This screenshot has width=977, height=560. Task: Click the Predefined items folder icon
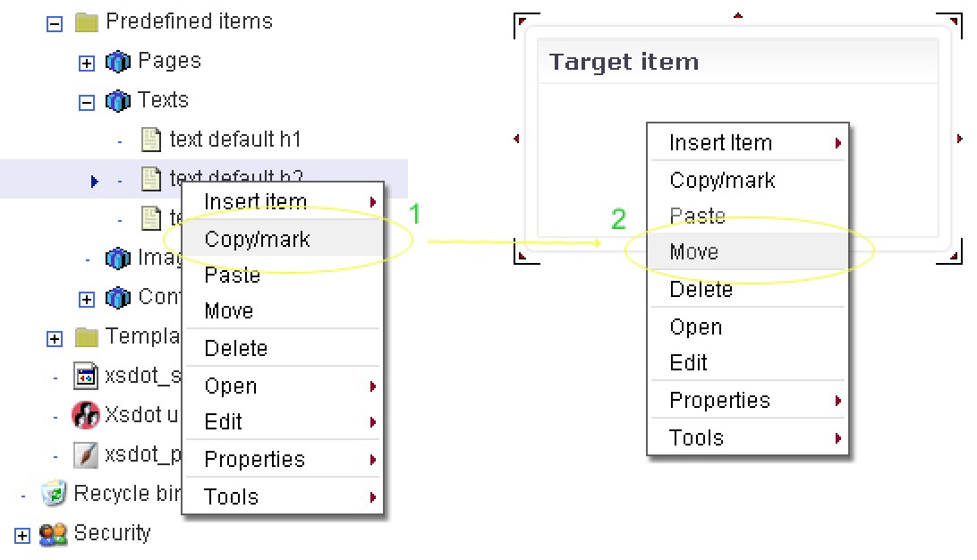pos(86,21)
